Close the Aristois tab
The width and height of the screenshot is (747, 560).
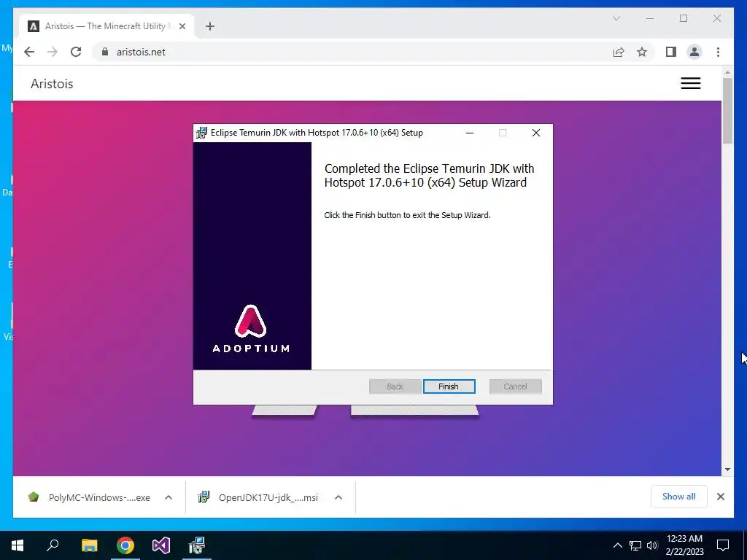(182, 26)
